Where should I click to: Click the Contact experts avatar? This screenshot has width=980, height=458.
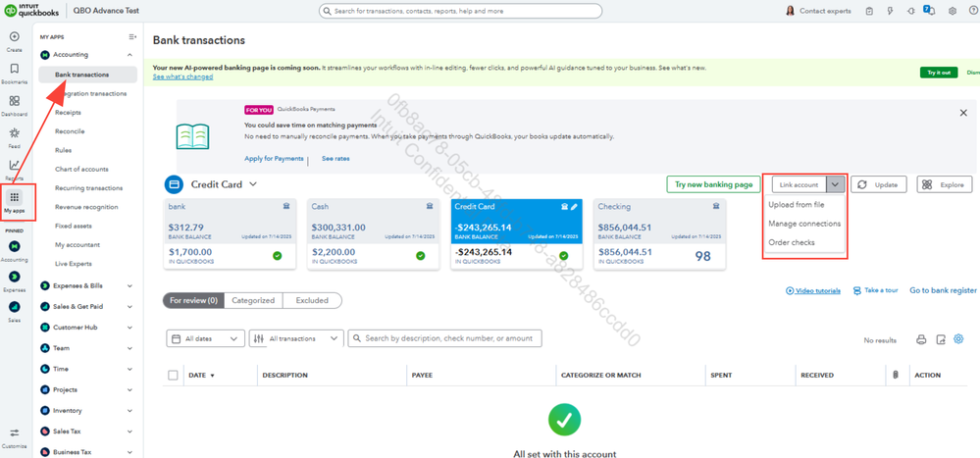[x=791, y=11]
